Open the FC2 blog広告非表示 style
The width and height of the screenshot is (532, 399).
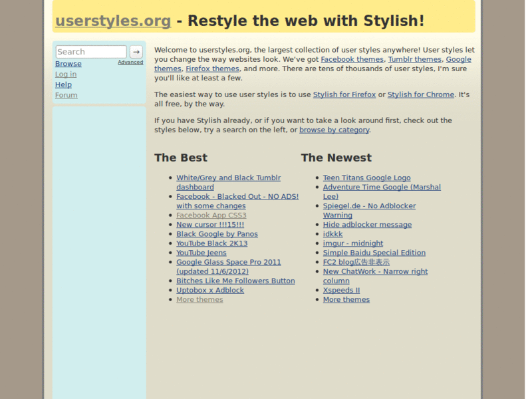(x=356, y=262)
